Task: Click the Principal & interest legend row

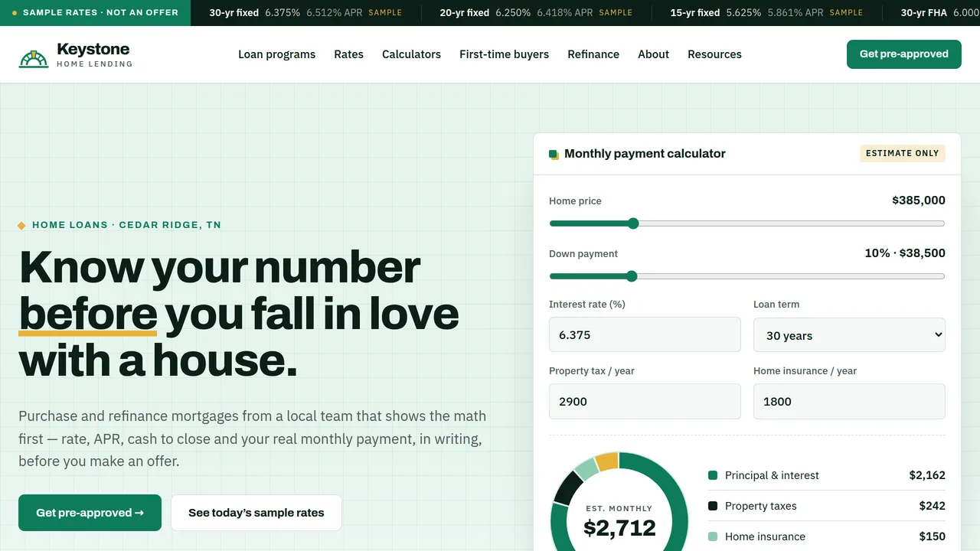Action: coord(827,475)
